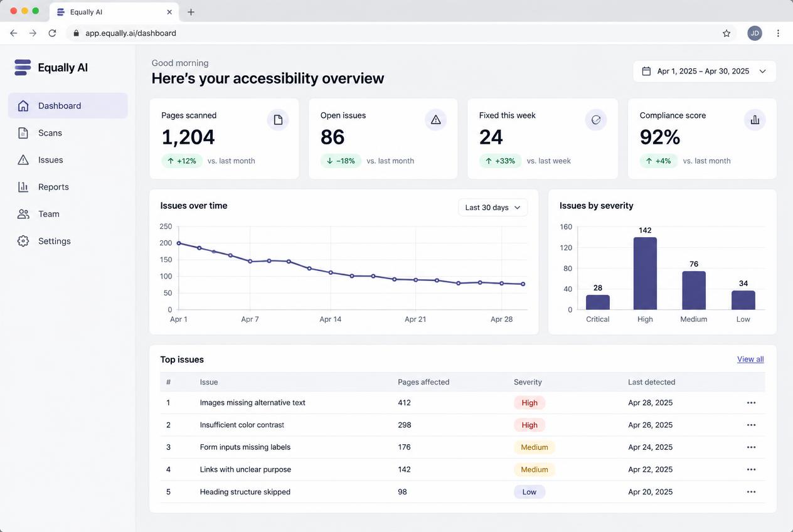
Task: Click the 1,204 pages scanned value
Action: point(188,137)
